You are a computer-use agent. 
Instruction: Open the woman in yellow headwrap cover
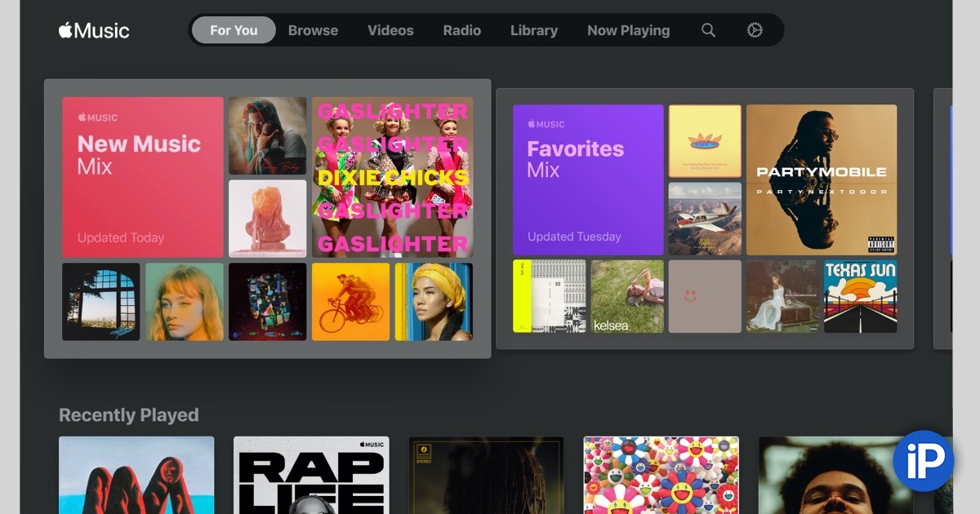pos(434,301)
